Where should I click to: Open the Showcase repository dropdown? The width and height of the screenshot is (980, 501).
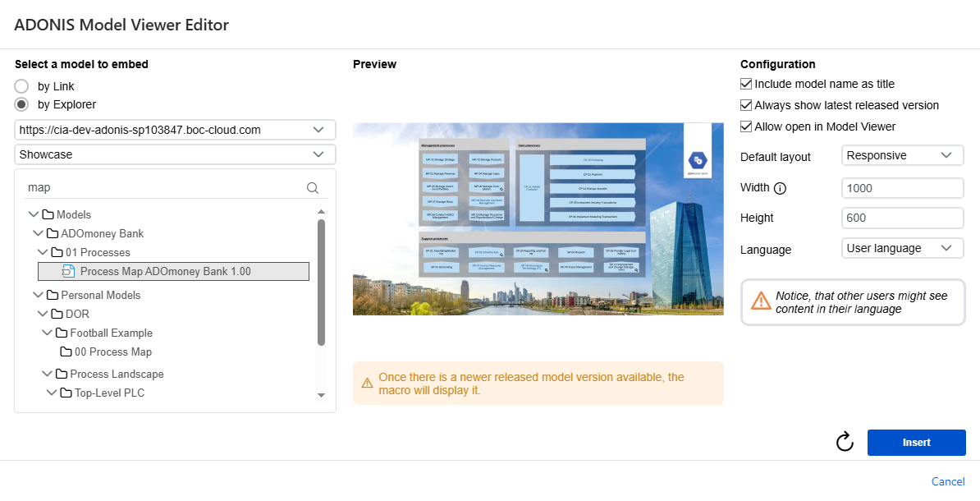pyautogui.click(x=175, y=154)
